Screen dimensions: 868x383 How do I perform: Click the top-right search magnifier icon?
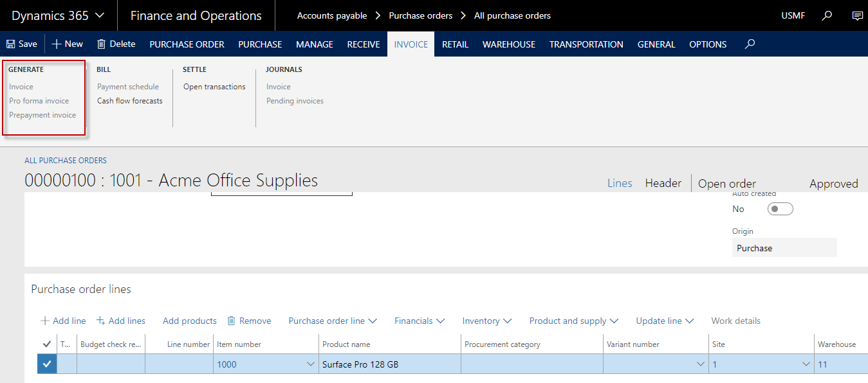click(x=827, y=15)
